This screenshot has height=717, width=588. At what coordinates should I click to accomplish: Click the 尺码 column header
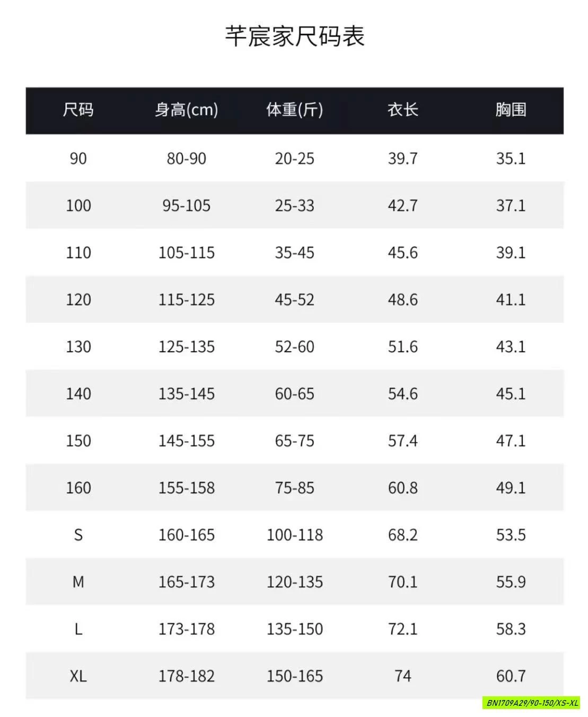pos(78,110)
